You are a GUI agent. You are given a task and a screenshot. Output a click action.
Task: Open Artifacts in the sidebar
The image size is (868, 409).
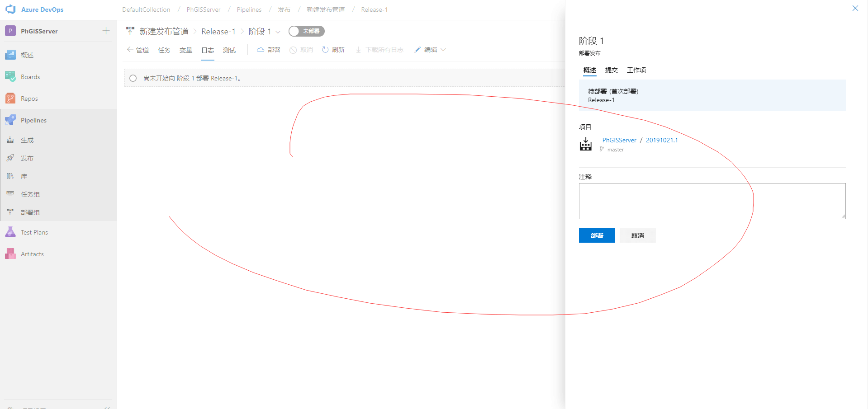point(32,254)
